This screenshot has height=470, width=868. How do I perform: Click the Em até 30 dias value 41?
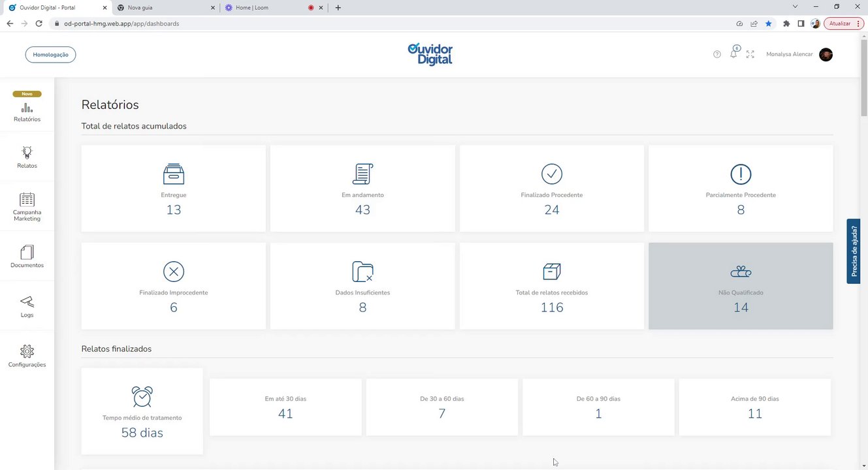click(285, 414)
